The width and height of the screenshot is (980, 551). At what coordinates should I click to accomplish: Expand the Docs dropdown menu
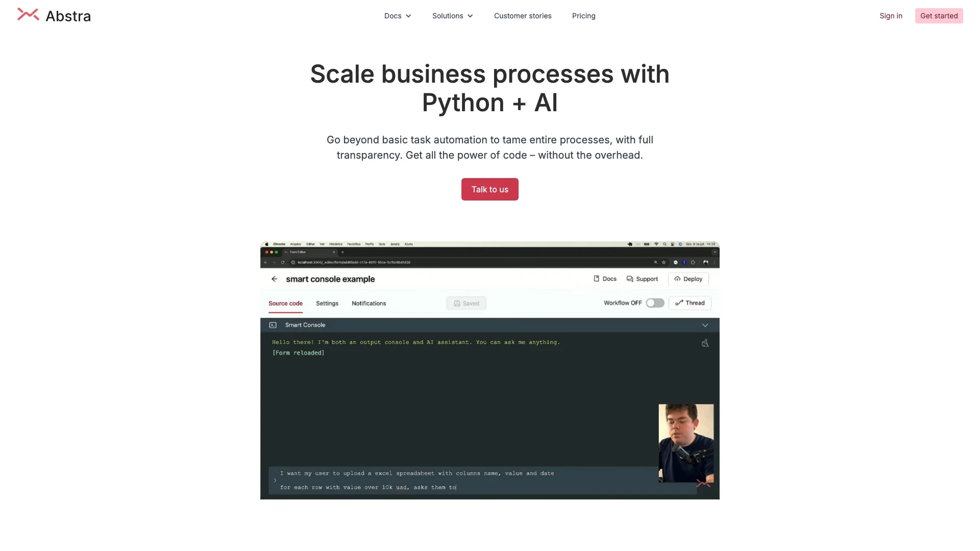[x=397, y=15]
